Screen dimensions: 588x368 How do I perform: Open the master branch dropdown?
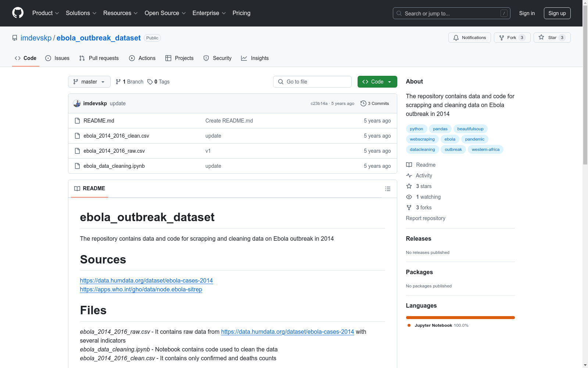[89, 82]
